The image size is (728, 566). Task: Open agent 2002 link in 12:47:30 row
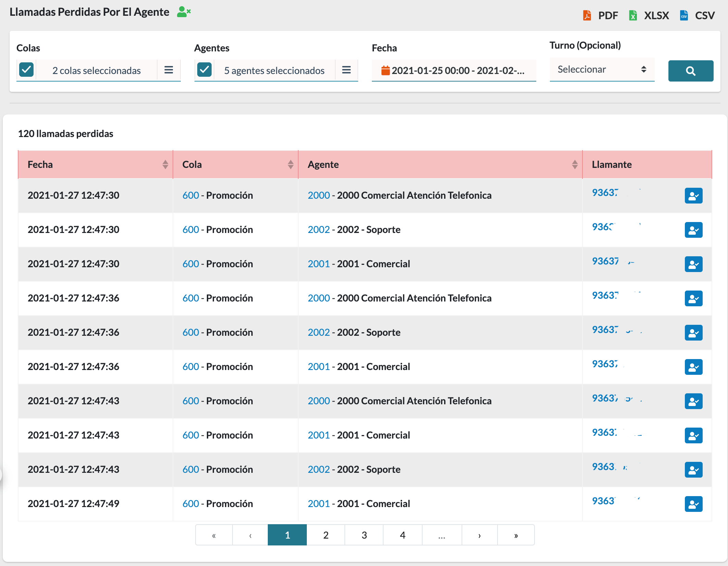[x=318, y=230]
